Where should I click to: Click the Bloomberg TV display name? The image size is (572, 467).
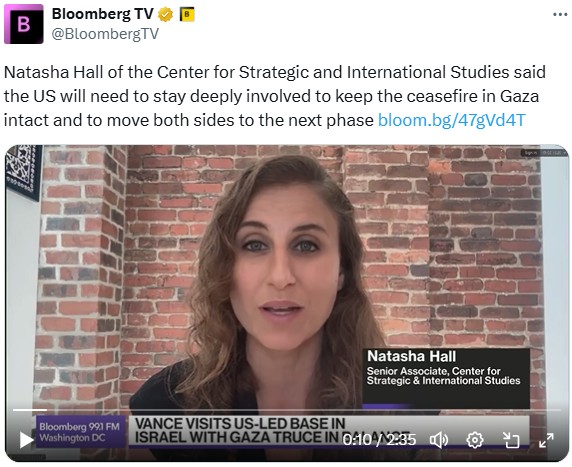(103, 14)
